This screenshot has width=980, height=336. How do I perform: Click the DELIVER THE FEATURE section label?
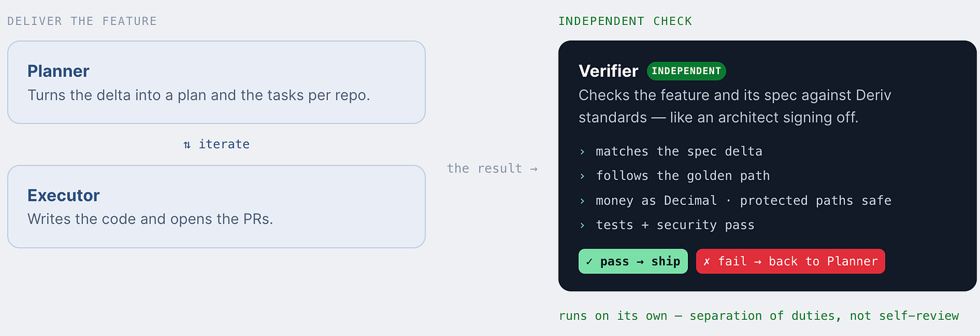[x=82, y=21]
